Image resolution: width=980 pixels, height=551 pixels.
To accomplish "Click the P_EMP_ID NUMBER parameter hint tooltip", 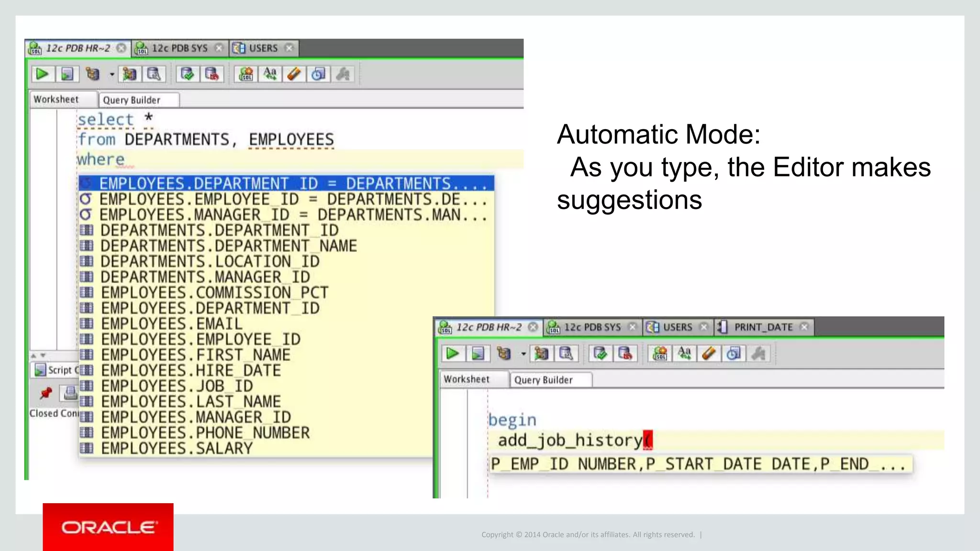I will click(x=701, y=464).
